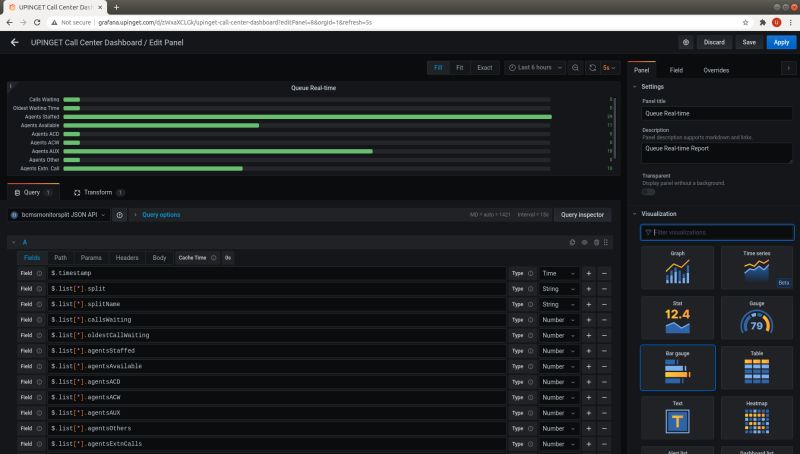Click the Cache Time info icon
The image size is (800, 454).
pyautogui.click(x=214, y=258)
